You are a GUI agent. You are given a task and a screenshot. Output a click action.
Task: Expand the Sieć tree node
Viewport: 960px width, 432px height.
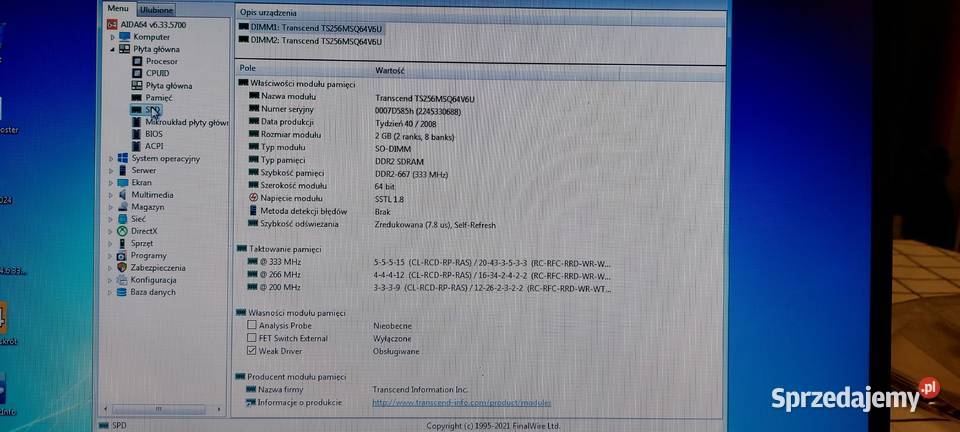[111, 220]
